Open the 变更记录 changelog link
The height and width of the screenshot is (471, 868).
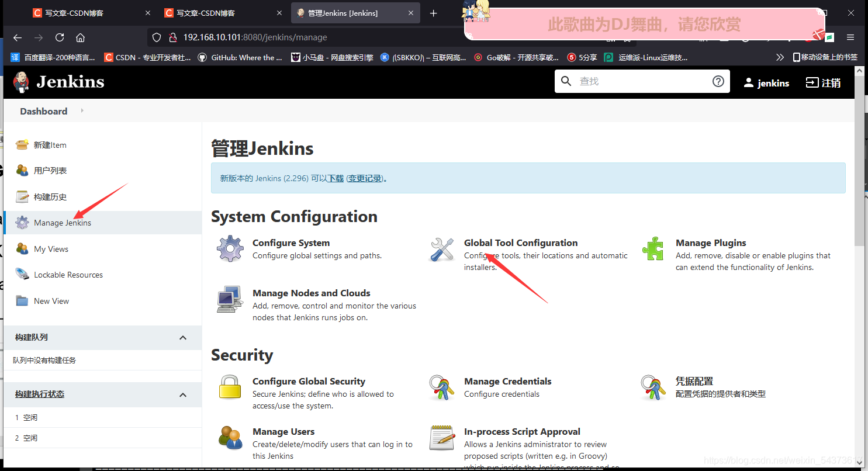click(x=365, y=178)
